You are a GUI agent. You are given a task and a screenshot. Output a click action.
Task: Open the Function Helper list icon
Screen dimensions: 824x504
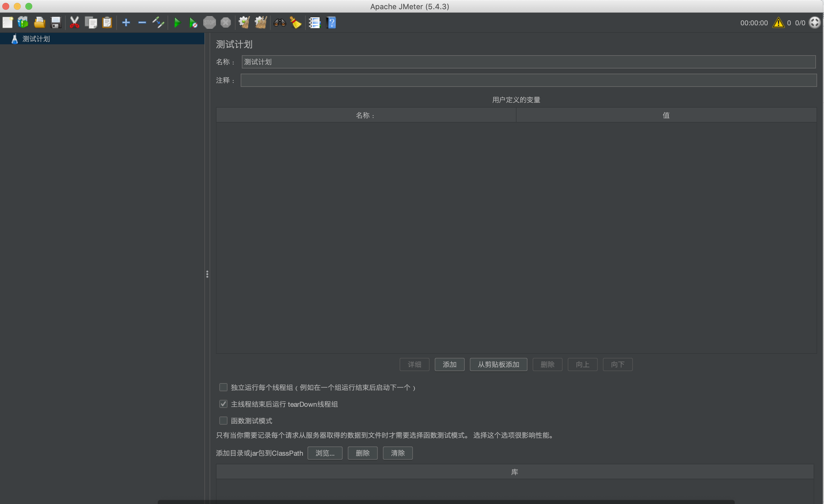315,23
